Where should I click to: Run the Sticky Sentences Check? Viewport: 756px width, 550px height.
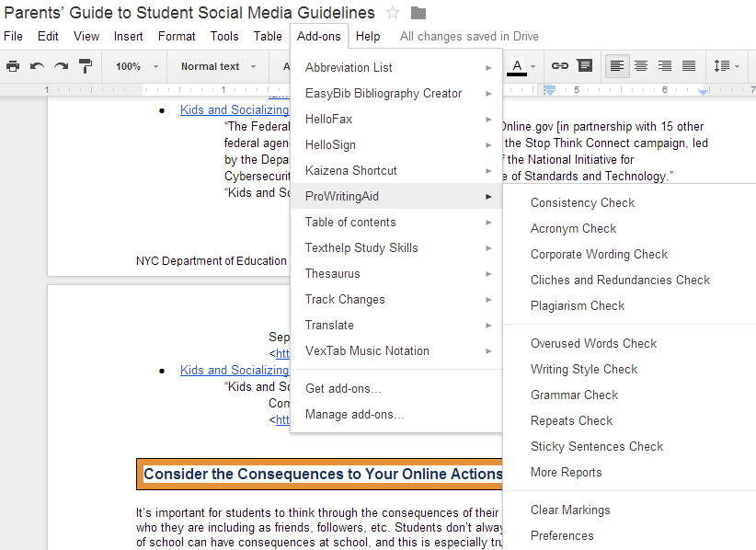click(x=629, y=447)
